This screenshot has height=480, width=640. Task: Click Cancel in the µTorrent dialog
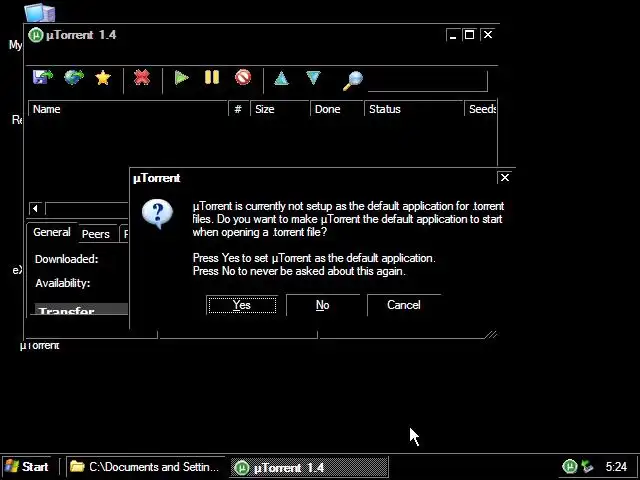click(403, 305)
